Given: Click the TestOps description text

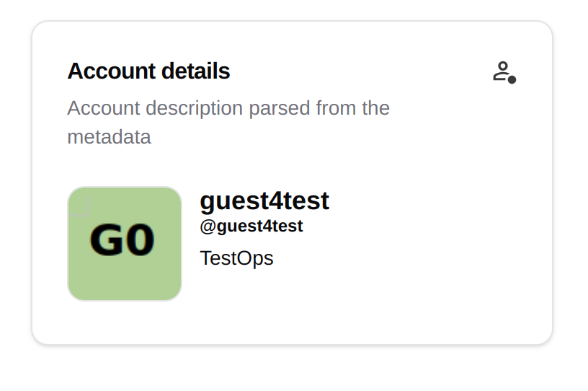Looking at the screenshot, I should pyautogui.click(x=236, y=258).
